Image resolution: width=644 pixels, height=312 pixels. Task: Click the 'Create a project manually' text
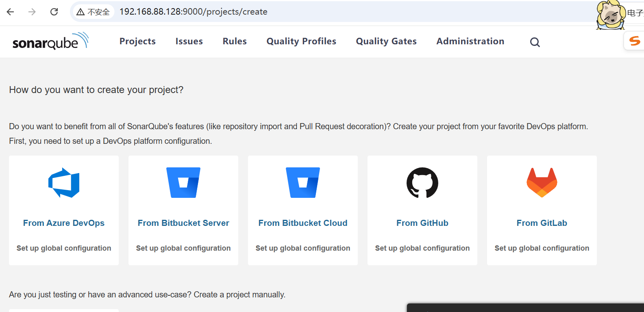point(239,295)
